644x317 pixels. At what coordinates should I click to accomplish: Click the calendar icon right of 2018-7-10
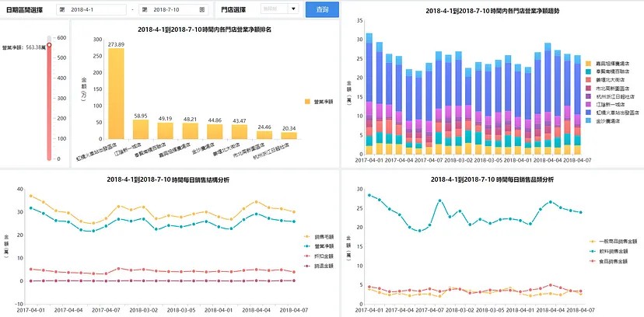point(201,9)
